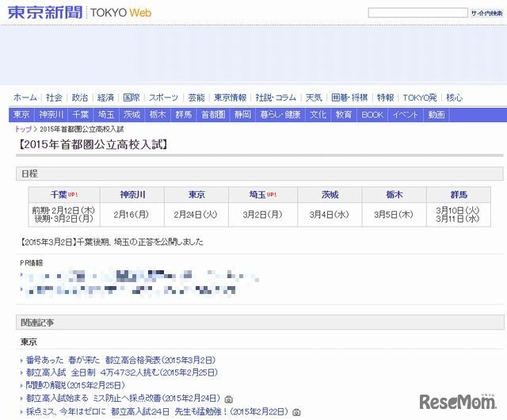This screenshot has height=420, width=507.
Task: Select 栃木 in the blue navigation bar
Action: click(x=158, y=115)
